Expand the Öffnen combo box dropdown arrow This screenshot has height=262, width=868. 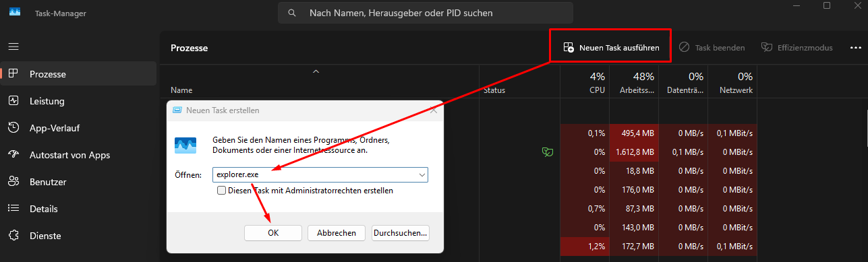click(x=422, y=174)
